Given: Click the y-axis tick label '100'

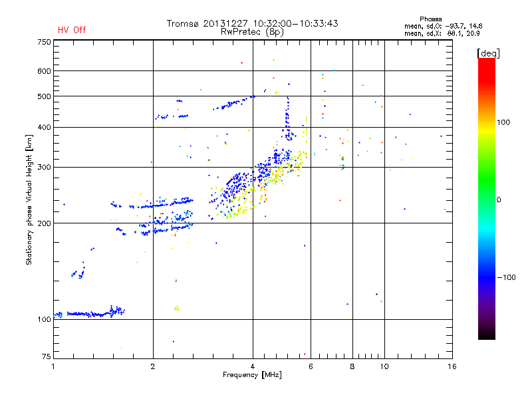Looking at the screenshot, I should (44, 319).
